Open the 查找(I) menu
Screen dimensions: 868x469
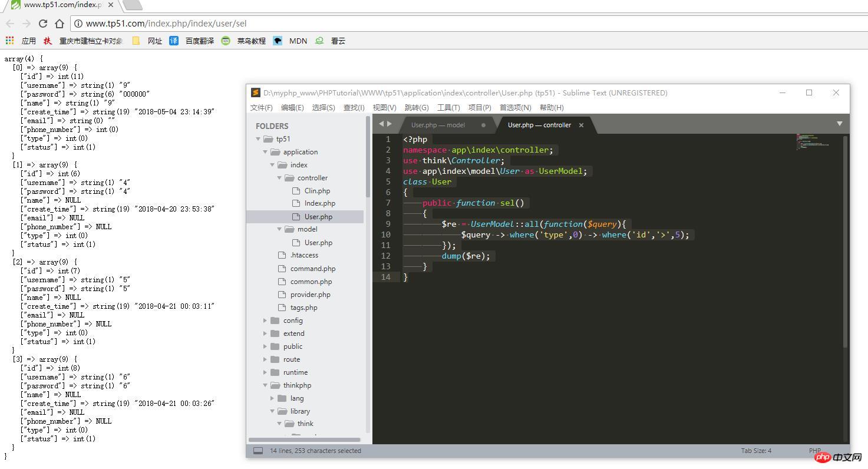354,107
